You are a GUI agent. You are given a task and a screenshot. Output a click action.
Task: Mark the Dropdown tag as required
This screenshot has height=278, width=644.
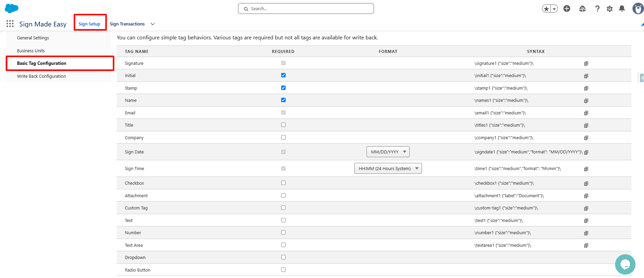[283, 257]
